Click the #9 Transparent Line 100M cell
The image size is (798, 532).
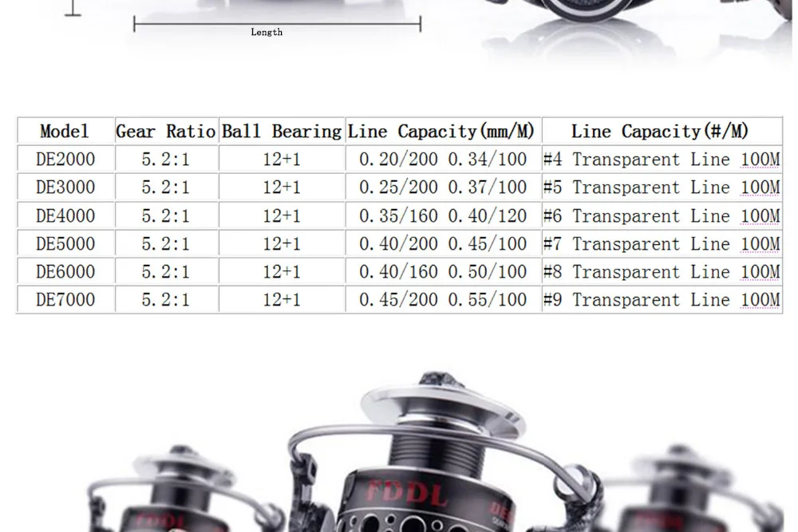tap(662, 299)
